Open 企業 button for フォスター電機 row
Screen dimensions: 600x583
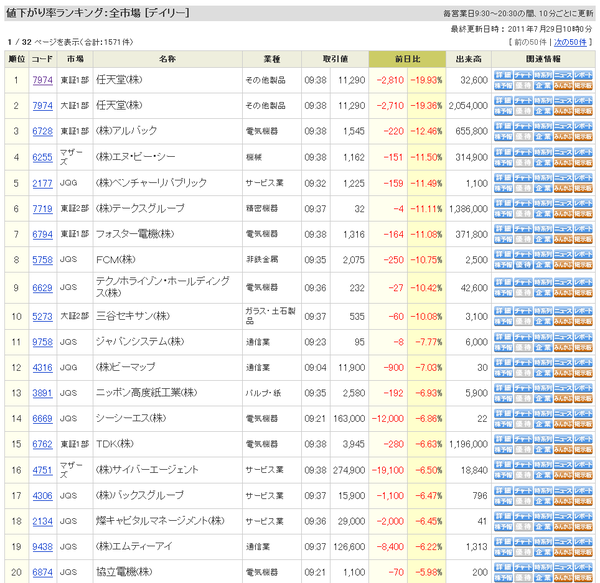tap(543, 239)
